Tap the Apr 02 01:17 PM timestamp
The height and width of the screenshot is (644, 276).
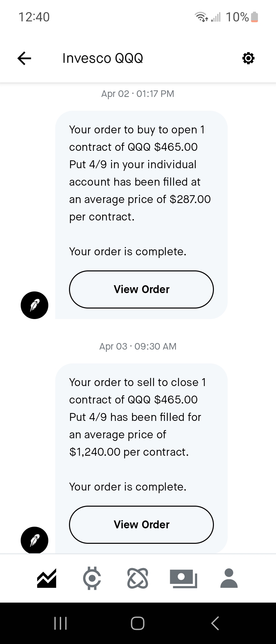tap(138, 94)
